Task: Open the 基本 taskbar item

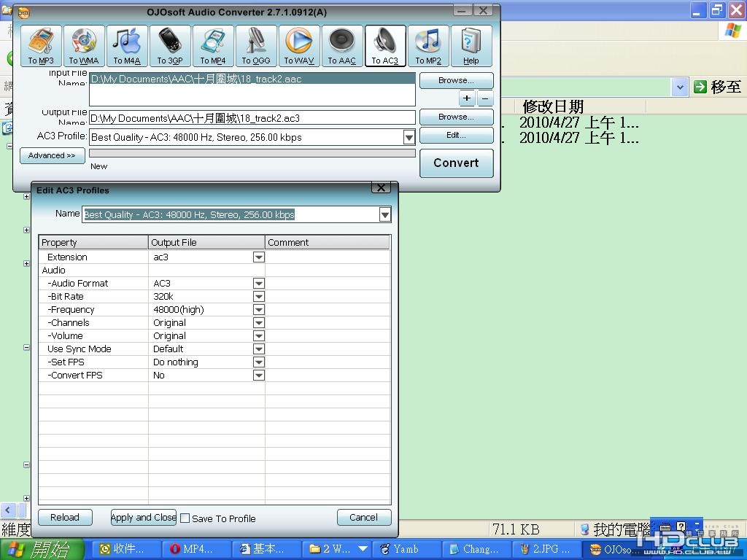Action: pyautogui.click(x=267, y=549)
